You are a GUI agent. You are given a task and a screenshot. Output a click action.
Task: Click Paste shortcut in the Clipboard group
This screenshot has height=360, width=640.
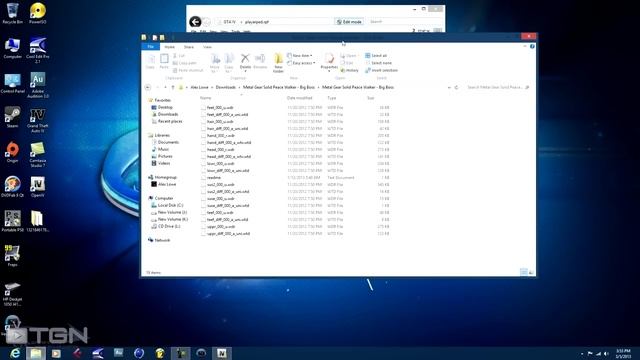[x=188, y=70]
